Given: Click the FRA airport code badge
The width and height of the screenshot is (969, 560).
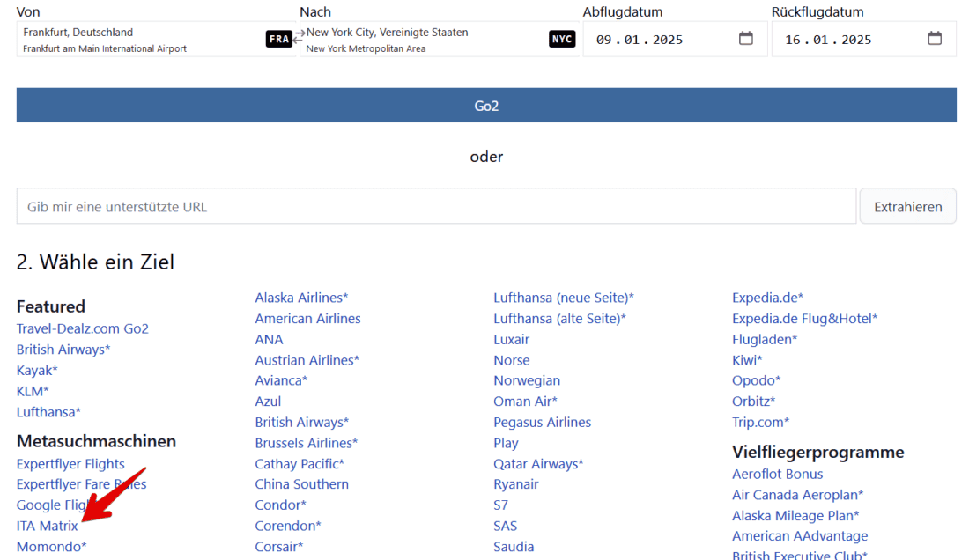Looking at the screenshot, I should coord(278,40).
